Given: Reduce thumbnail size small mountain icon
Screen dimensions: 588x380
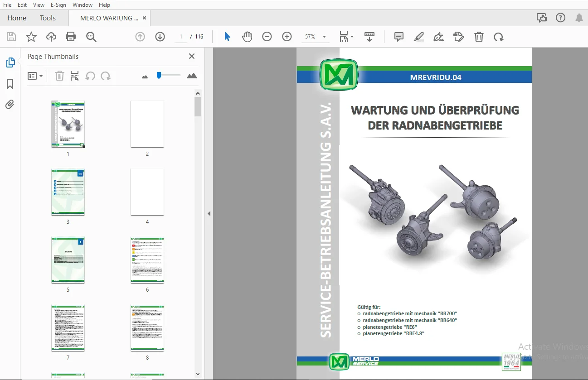Looking at the screenshot, I should tap(145, 77).
